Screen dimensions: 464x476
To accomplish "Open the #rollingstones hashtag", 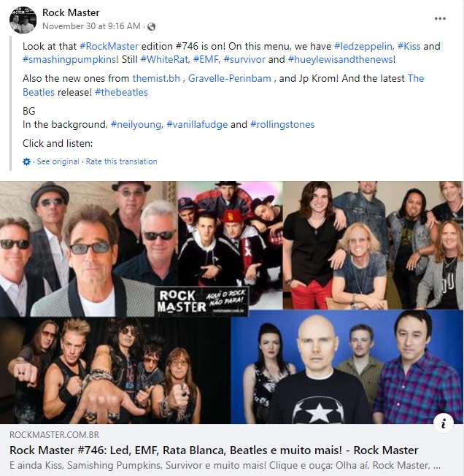I will click(282, 124).
